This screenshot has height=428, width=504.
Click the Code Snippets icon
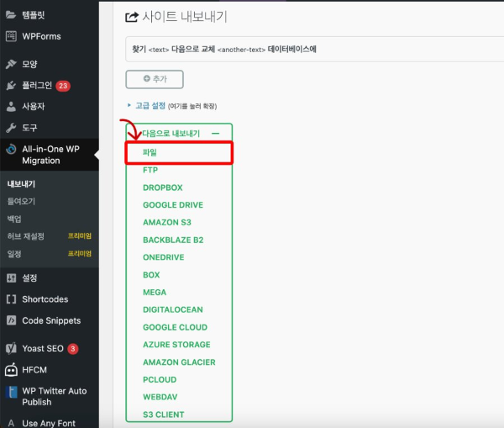click(11, 320)
